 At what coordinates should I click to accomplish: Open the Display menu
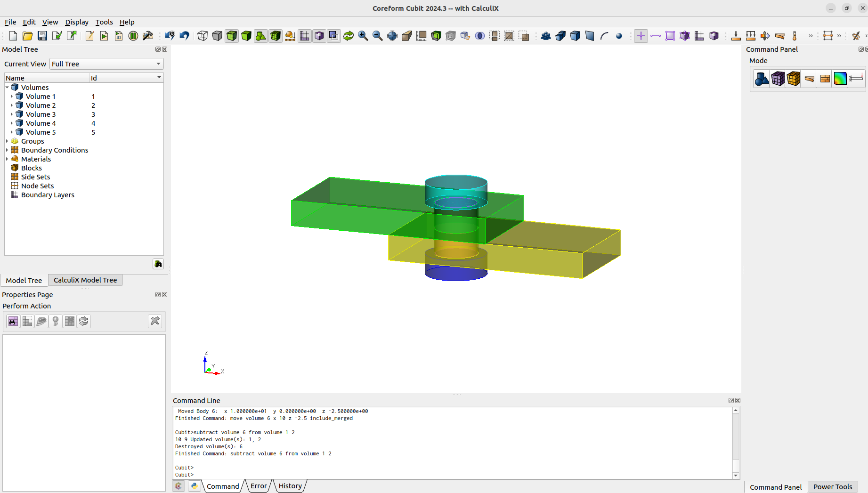(x=76, y=22)
